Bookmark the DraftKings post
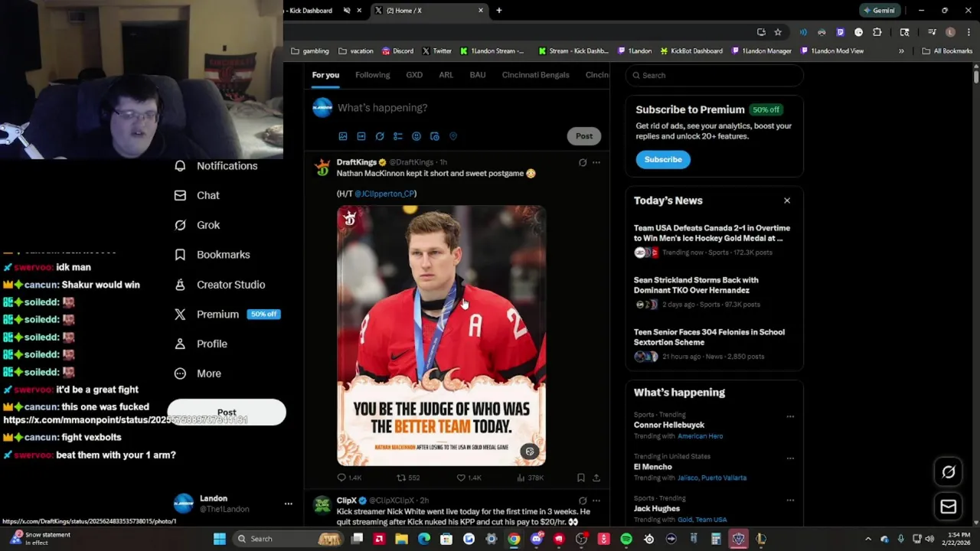Image resolution: width=980 pixels, height=551 pixels. 581,478
